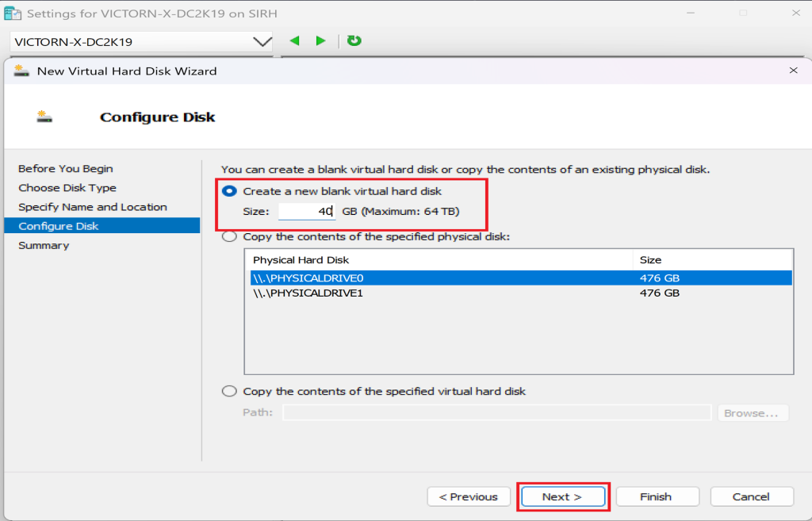Go to Before You Begin step
This screenshot has width=812, height=521.
click(66, 169)
